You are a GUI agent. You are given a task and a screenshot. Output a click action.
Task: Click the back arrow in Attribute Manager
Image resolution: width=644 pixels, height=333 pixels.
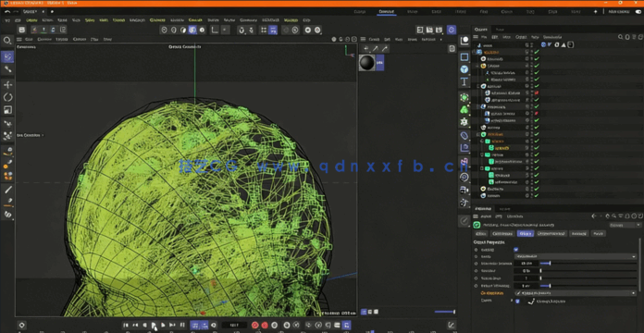(593, 216)
